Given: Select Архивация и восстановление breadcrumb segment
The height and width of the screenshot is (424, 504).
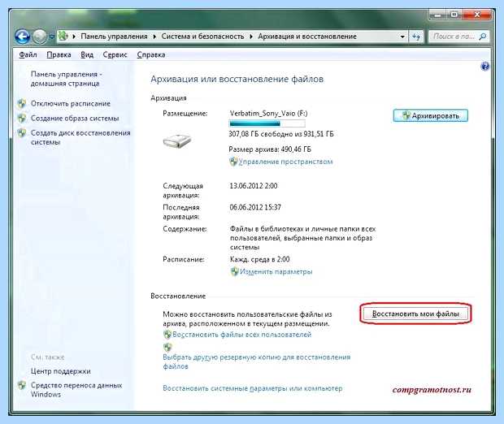Looking at the screenshot, I should pyautogui.click(x=307, y=37).
